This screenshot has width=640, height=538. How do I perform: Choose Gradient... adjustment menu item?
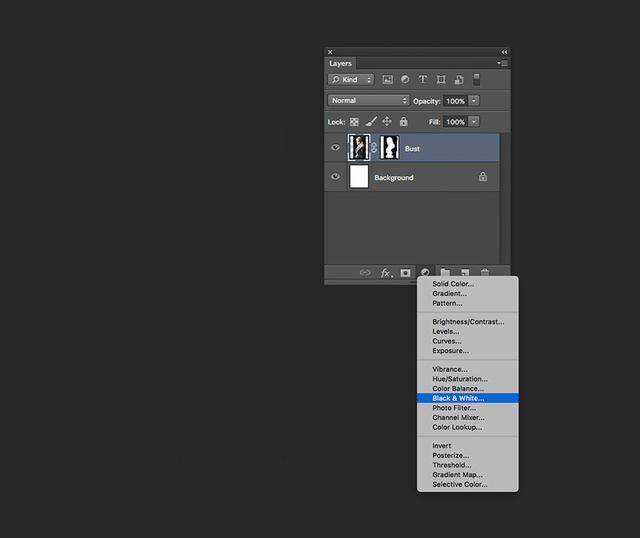point(468,293)
